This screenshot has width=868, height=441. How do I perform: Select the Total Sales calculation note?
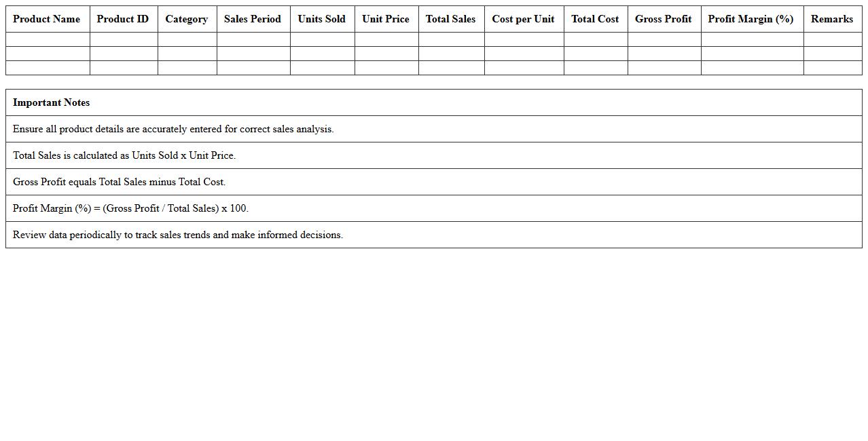click(124, 155)
